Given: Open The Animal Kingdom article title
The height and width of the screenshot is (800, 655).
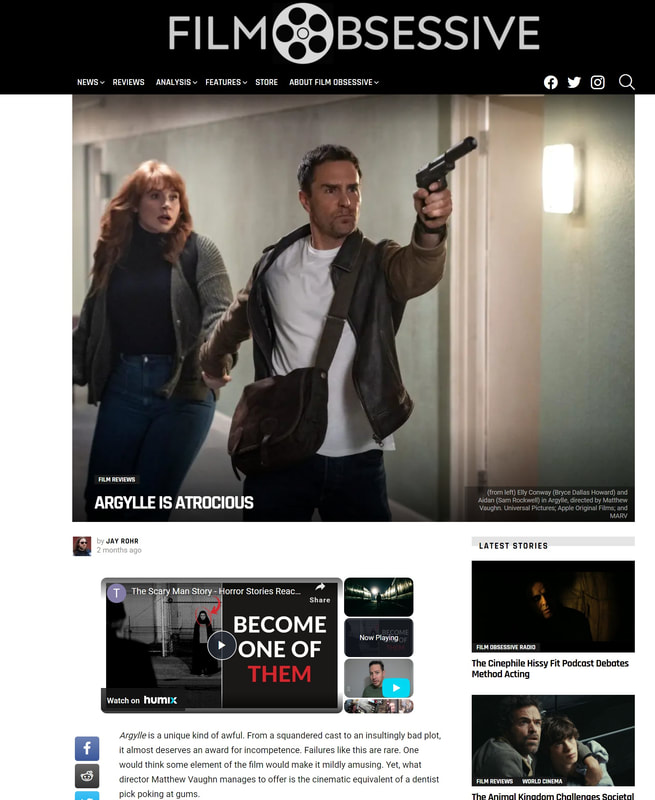Looking at the screenshot, I should (x=552, y=796).
